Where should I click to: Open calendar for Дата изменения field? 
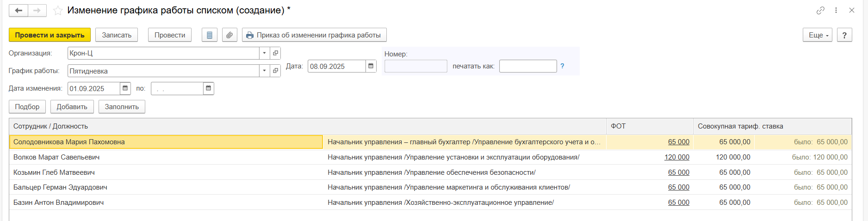(x=125, y=88)
